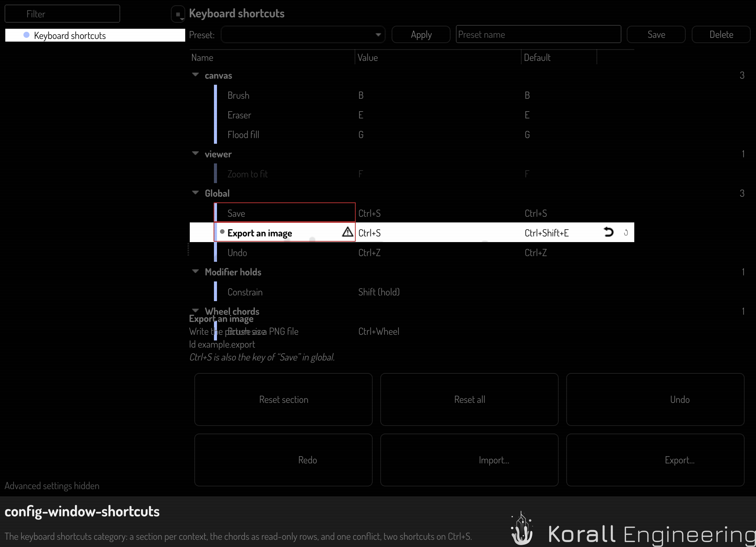Focus the Filter search field
Viewport: 756px width, 547px height.
[62, 14]
